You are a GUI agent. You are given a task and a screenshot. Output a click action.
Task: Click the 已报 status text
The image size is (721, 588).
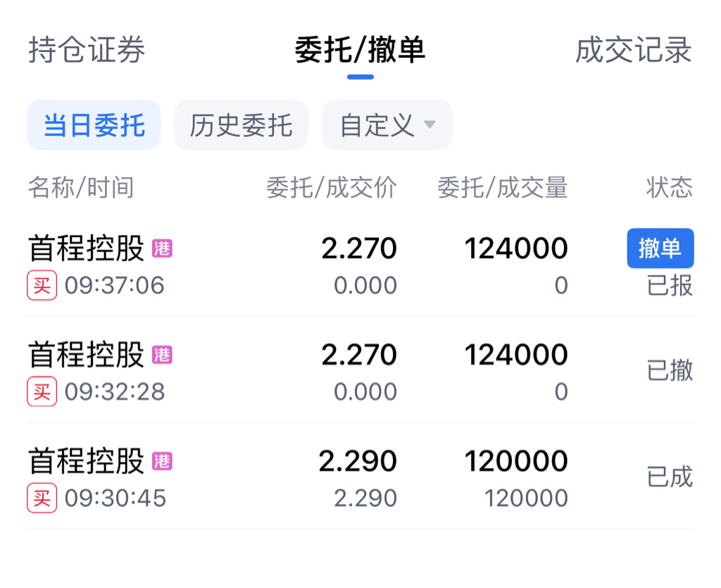[x=670, y=286]
